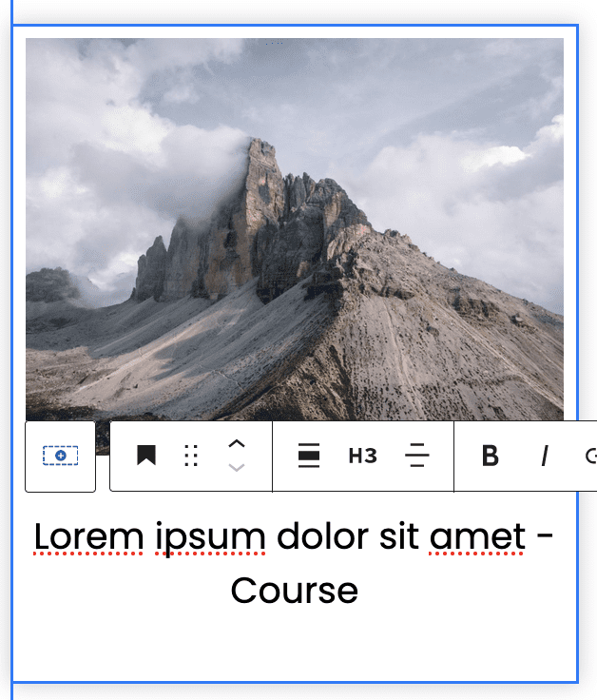Grab the six-dot drag handle
The height and width of the screenshot is (700, 597).
click(x=191, y=456)
